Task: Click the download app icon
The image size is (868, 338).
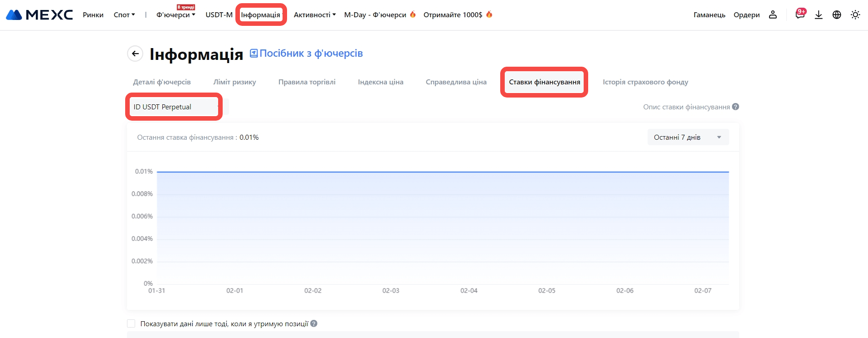Action: (819, 15)
